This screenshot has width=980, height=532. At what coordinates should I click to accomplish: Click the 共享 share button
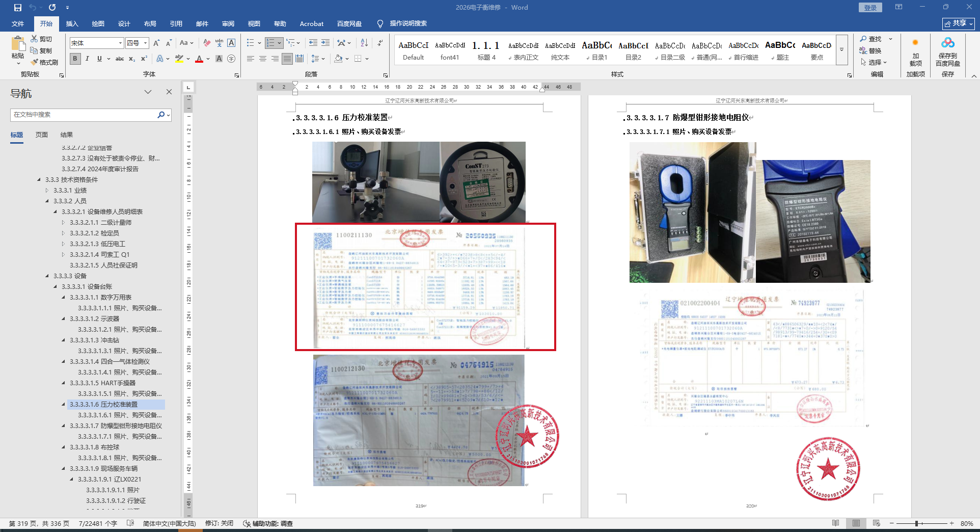(958, 23)
